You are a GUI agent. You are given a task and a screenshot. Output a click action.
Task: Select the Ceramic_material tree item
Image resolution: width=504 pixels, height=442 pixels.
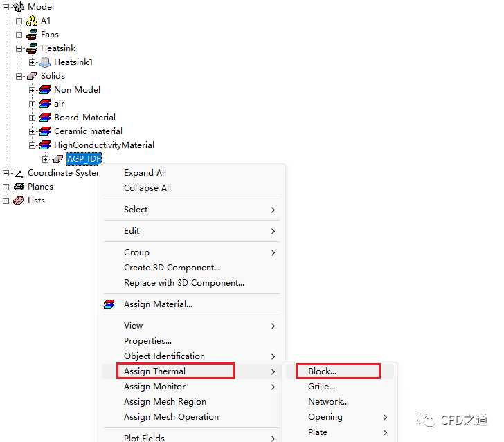(88, 131)
